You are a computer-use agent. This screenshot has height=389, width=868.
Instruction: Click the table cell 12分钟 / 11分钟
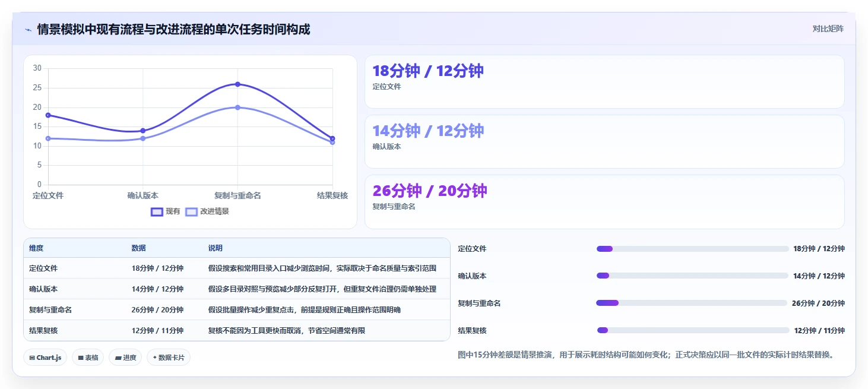click(157, 331)
